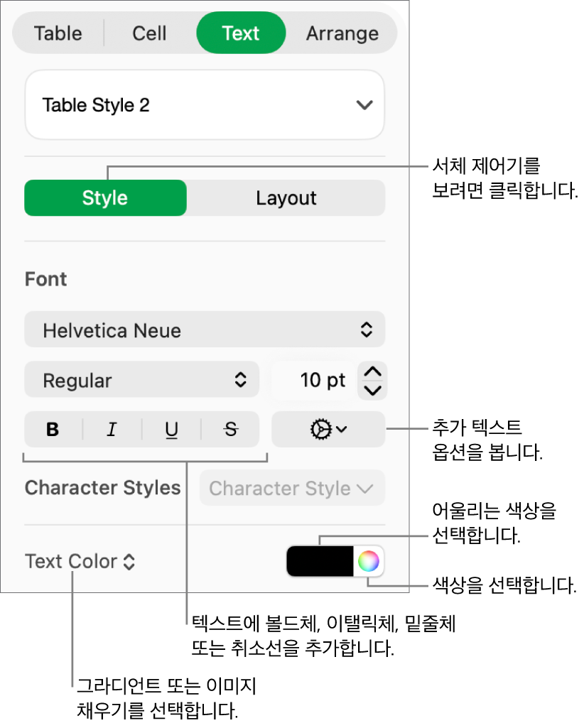Toggle italic formatting with the I button
Image resolution: width=584 pixels, height=728 pixels.
tap(112, 430)
